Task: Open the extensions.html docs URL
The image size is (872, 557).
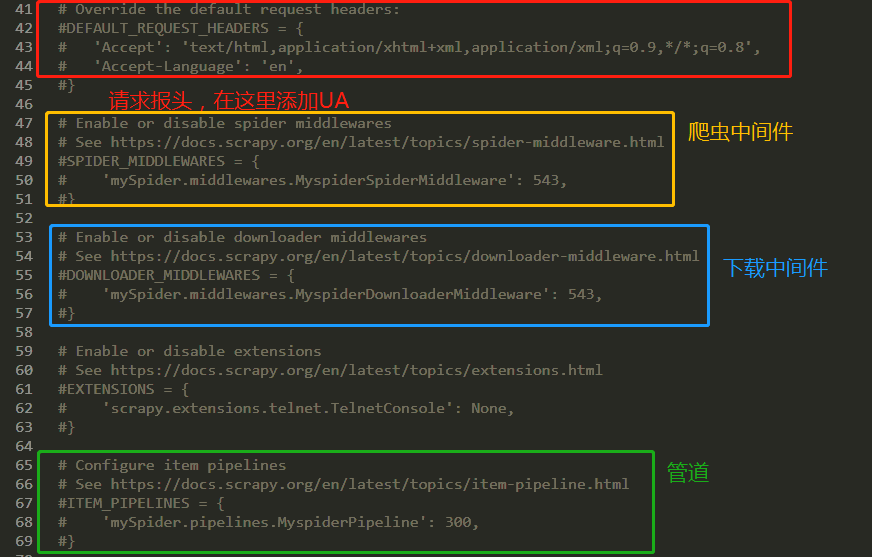Action: [356, 370]
